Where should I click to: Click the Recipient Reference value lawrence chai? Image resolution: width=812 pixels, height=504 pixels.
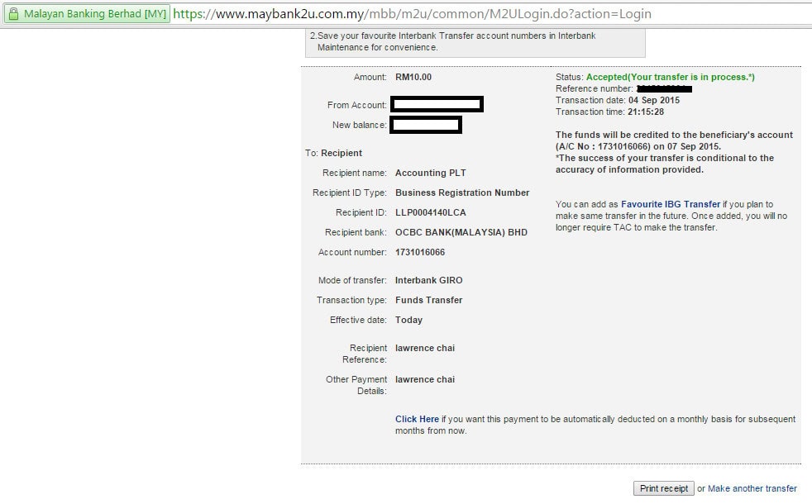click(x=425, y=348)
